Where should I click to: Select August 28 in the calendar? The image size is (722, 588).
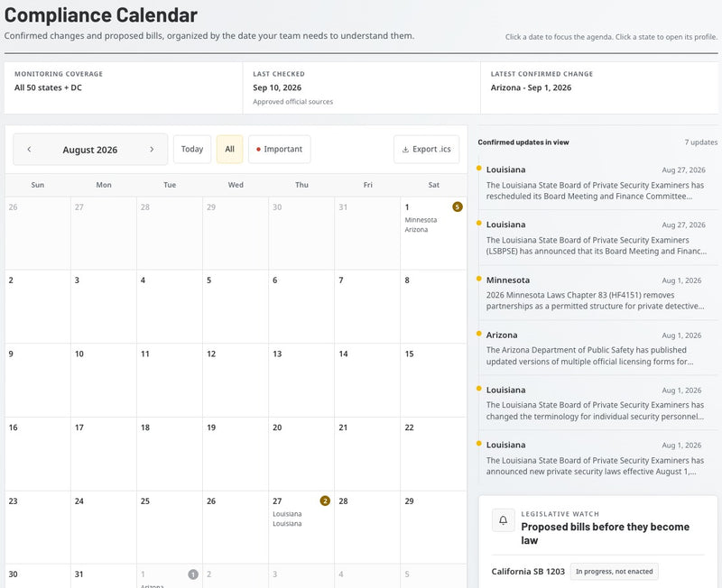tap(367, 528)
